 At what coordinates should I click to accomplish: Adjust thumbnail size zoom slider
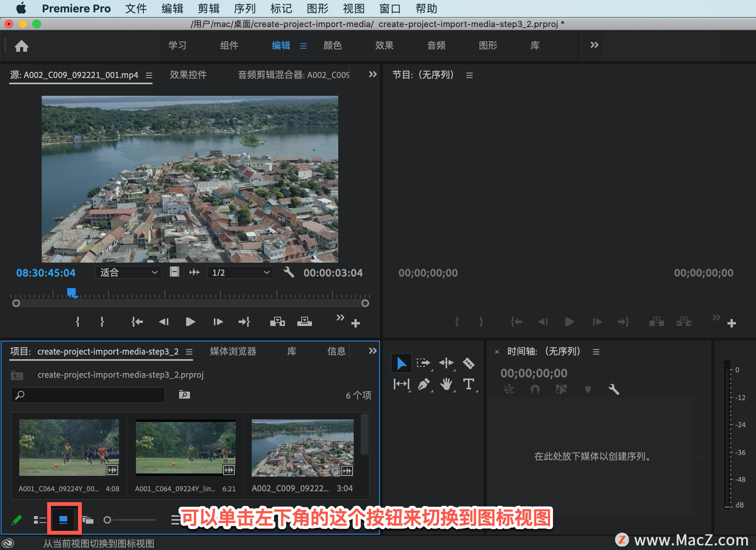click(130, 520)
